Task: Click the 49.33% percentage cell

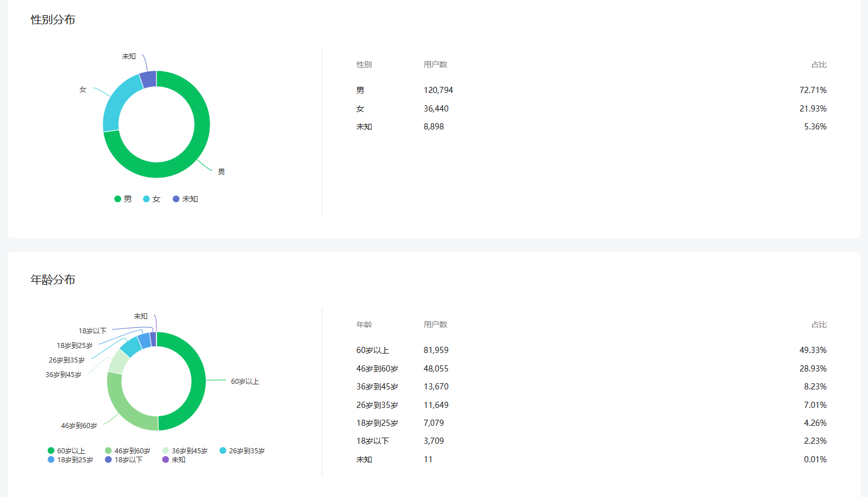Action: [812, 350]
